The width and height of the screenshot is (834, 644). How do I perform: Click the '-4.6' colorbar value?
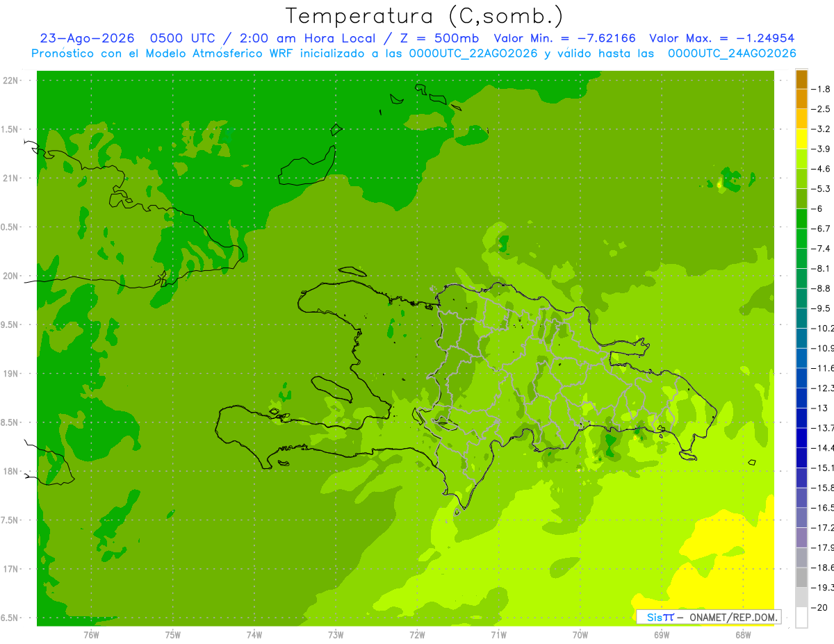(x=821, y=169)
